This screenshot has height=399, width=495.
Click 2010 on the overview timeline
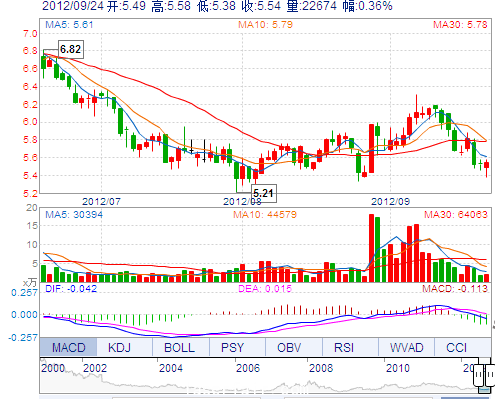[x=398, y=368]
